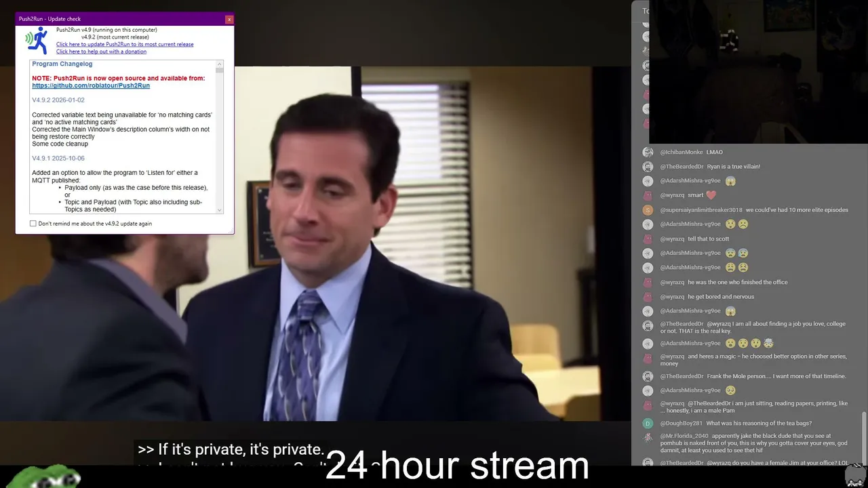Click 'we could've had 10 more elite episodes'
The width and height of the screenshot is (868, 488).
tap(797, 210)
